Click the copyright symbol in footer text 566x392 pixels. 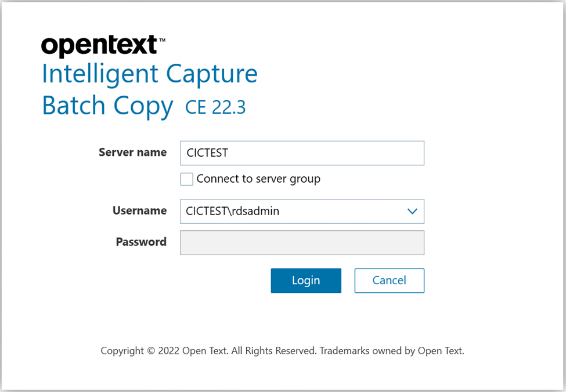152,350
